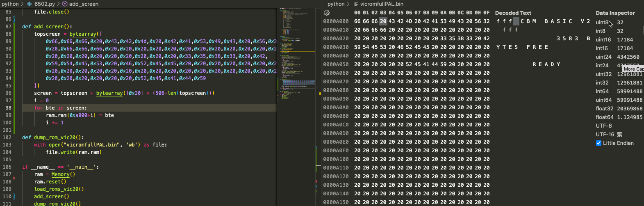The width and height of the screenshot is (644, 206).
Task: Click the blue striped gutter marker at line 86
Action: (x=14, y=19)
